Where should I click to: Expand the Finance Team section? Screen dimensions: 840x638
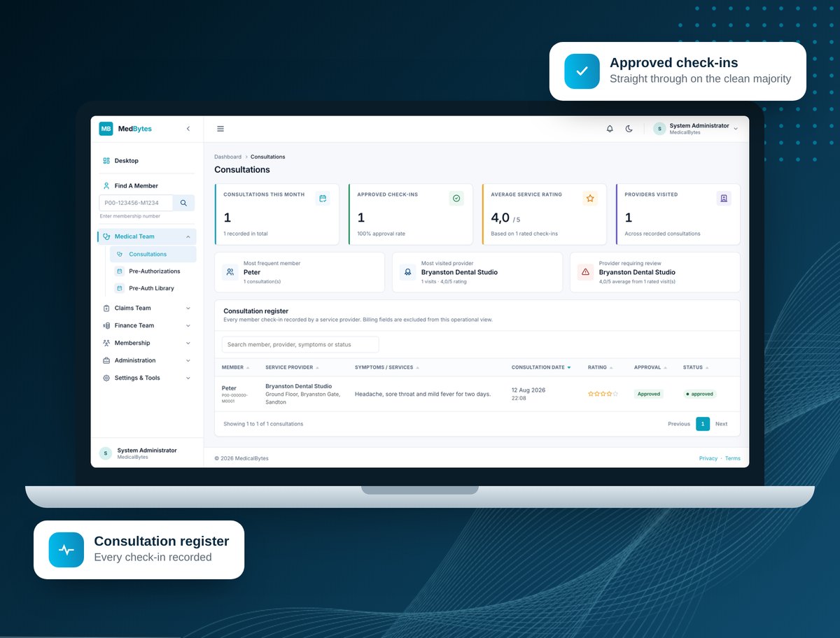click(147, 325)
